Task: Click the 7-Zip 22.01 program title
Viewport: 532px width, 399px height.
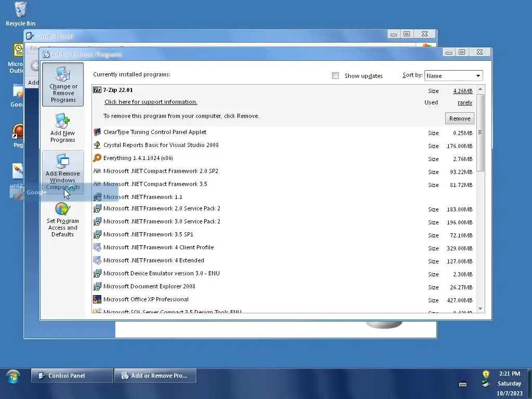Action: click(x=118, y=90)
